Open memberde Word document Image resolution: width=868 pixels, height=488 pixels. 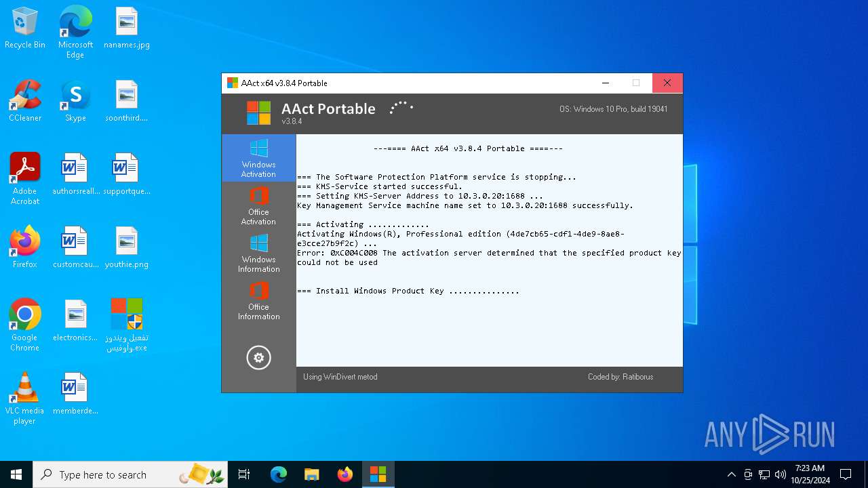75,394
